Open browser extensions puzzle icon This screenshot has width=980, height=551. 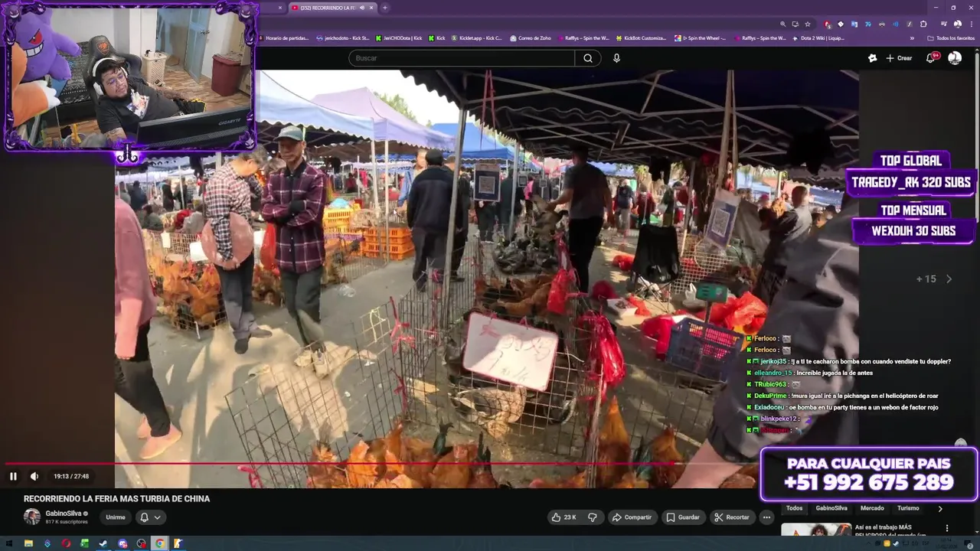(923, 24)
